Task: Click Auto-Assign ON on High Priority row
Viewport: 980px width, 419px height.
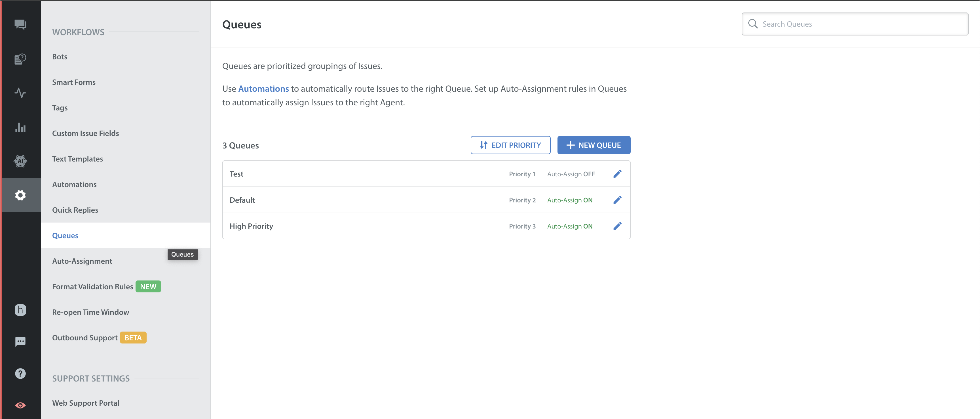Action: click(x=570, y=226)
